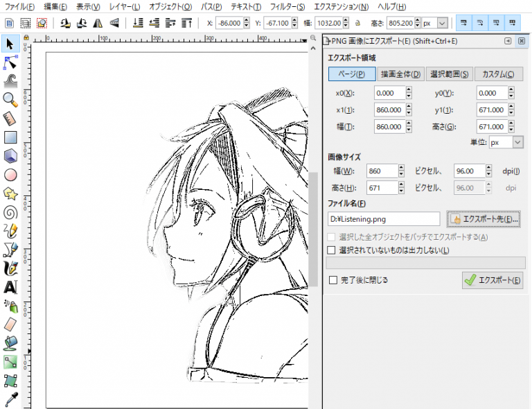Select the Ellipse circle tool

[x=10, y=175]
